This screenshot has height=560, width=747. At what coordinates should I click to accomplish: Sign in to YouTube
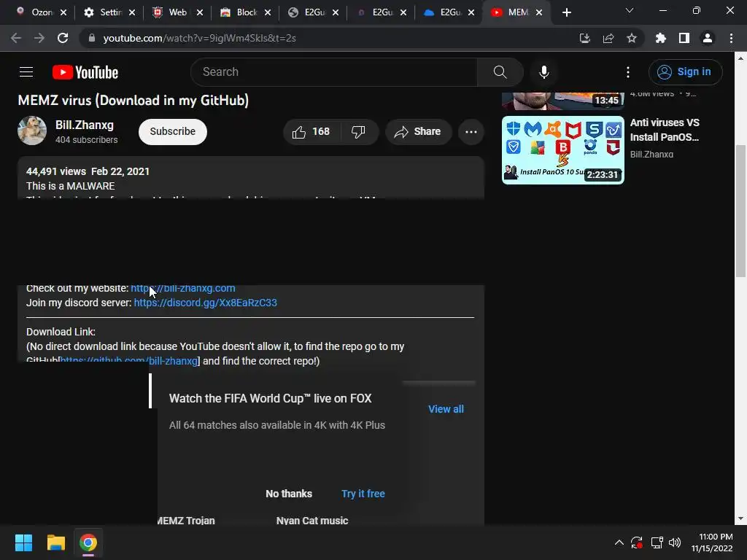[685, 72]
